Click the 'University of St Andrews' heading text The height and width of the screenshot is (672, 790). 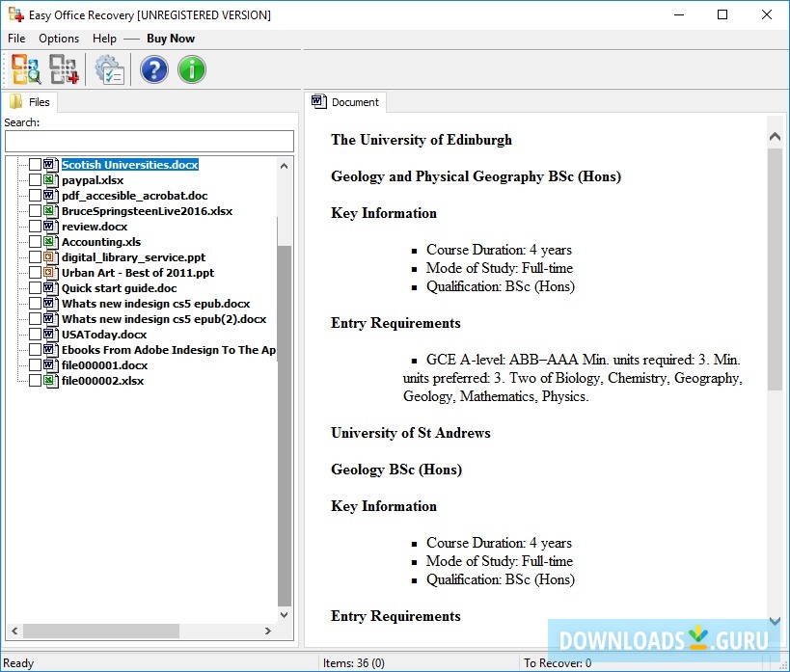411,433
